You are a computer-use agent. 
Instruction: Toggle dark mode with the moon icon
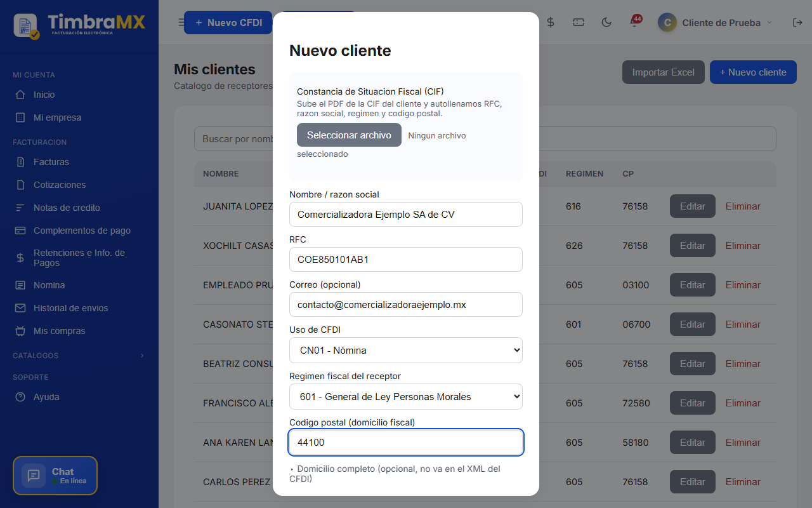(606, 22)
